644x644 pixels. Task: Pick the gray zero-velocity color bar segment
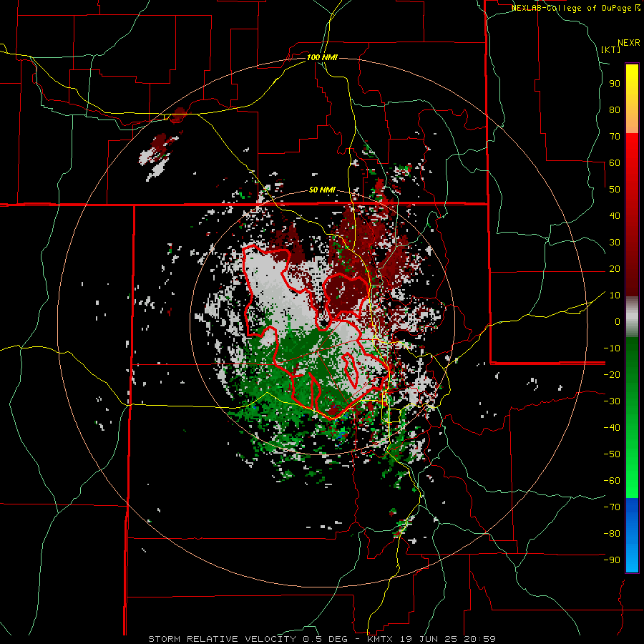pos(632,316)
